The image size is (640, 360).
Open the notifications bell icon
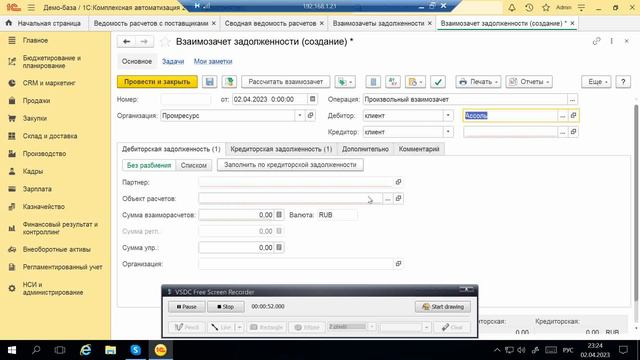coord(512,7)
